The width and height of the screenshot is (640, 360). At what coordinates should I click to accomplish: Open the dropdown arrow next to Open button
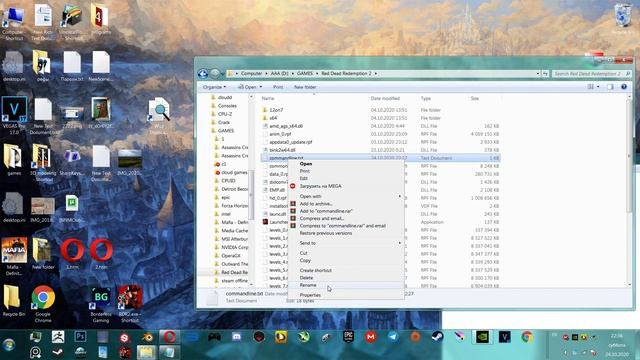[x=261, y=87]
